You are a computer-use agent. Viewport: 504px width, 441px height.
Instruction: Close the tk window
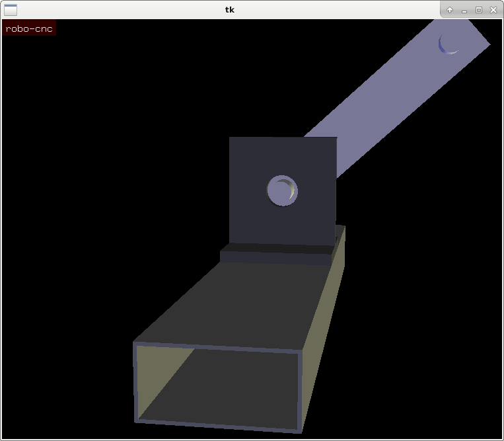pyautogui.click(x=493, y=10)
